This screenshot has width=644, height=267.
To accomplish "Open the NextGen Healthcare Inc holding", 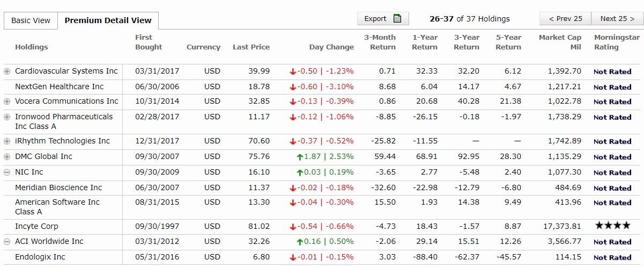I will [59, 86].
